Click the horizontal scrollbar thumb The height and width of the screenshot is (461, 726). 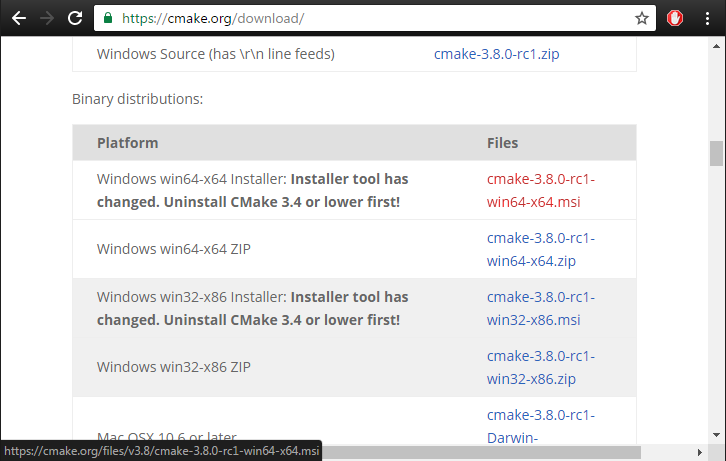(482, 452)
